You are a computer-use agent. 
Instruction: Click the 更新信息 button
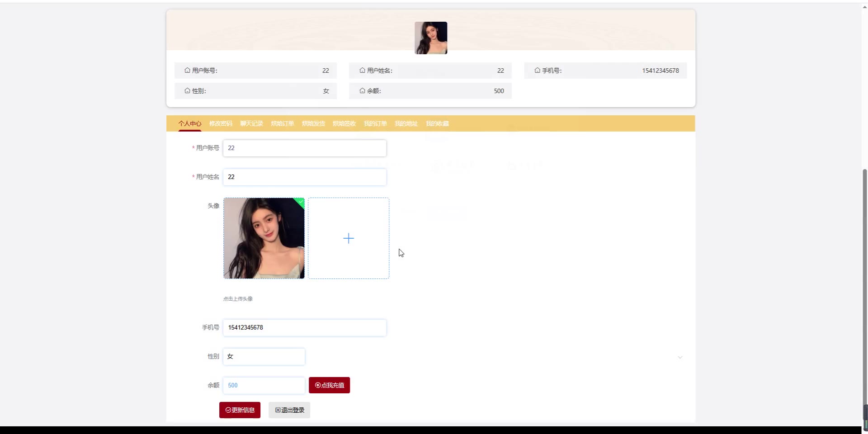click(240, 410)
